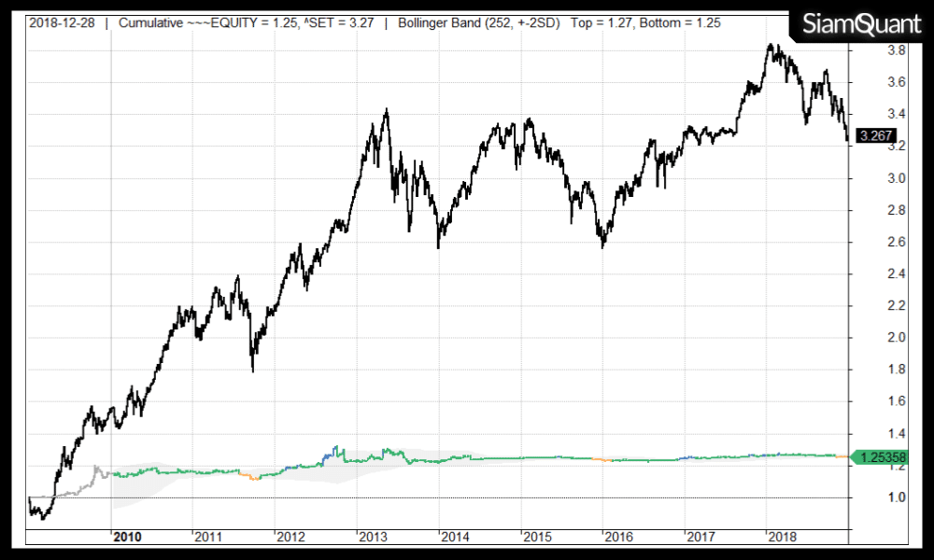The width and height of the screenshot is (934, 560).
Task: Click the 2015 year marker on time axis
Action: click(536, 537)
